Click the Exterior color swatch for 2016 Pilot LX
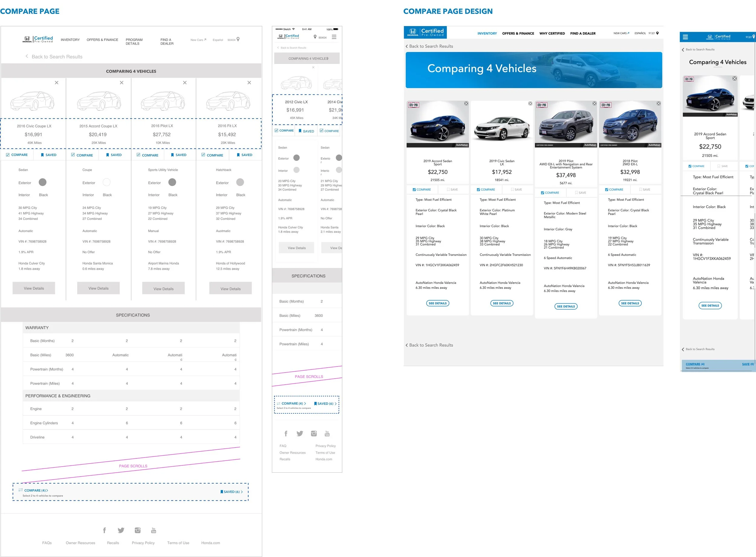This screenshot has width=756, height=557. tap(172, 182)
